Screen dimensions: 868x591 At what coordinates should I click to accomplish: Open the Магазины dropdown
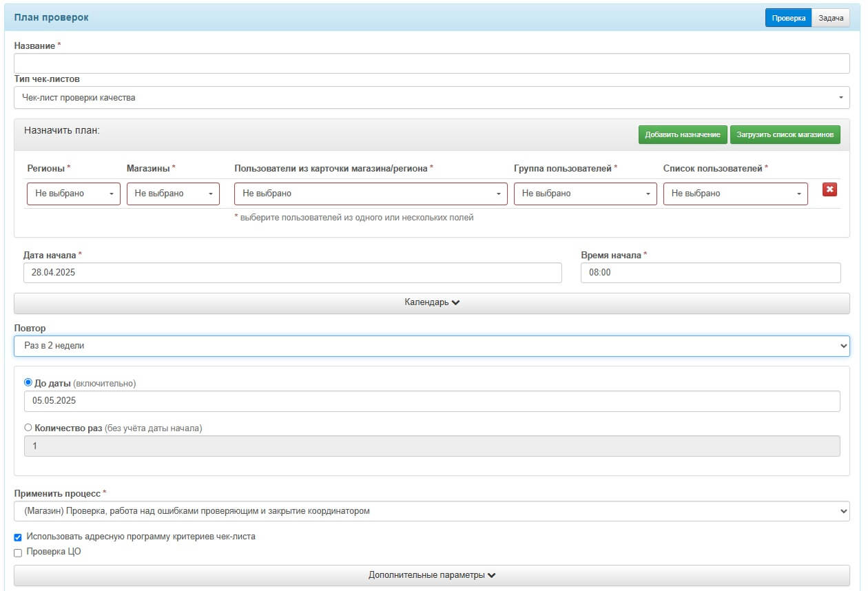tap(173, 194)
